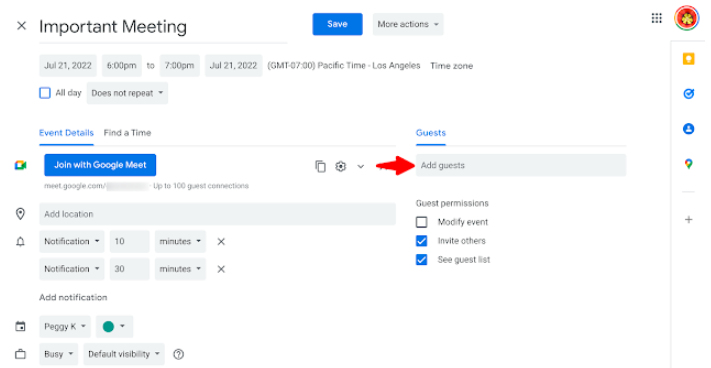Remove the 30 minutes notification
This screenshot has width=711, height=368.
pyautogui.click(x=221, y=269)
